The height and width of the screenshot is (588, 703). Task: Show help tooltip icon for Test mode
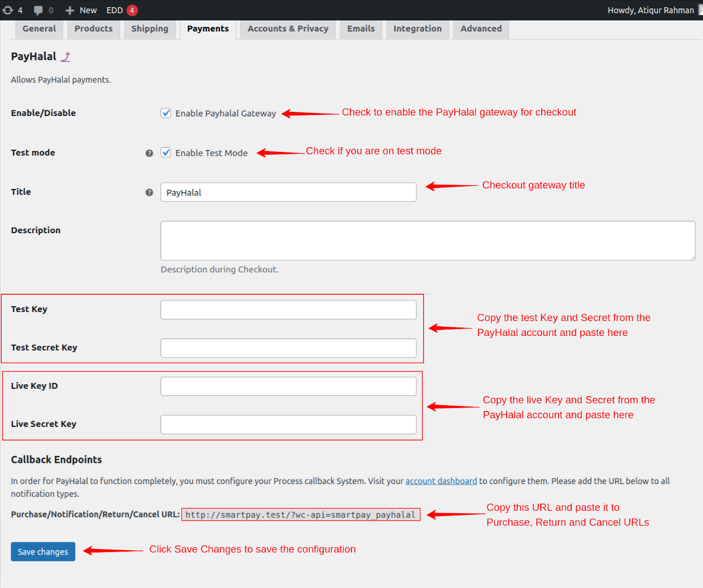pyautogui.click(x=149, y=153)
